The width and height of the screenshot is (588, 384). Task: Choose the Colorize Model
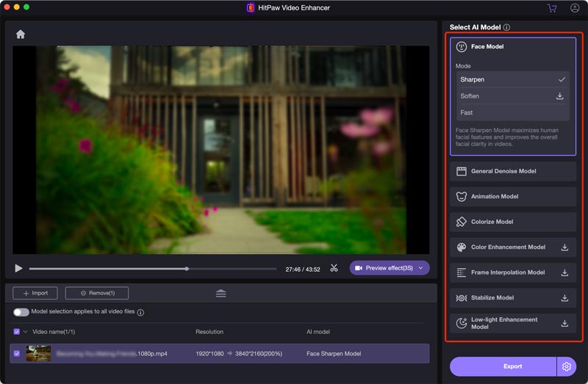[x=512, y=222]
